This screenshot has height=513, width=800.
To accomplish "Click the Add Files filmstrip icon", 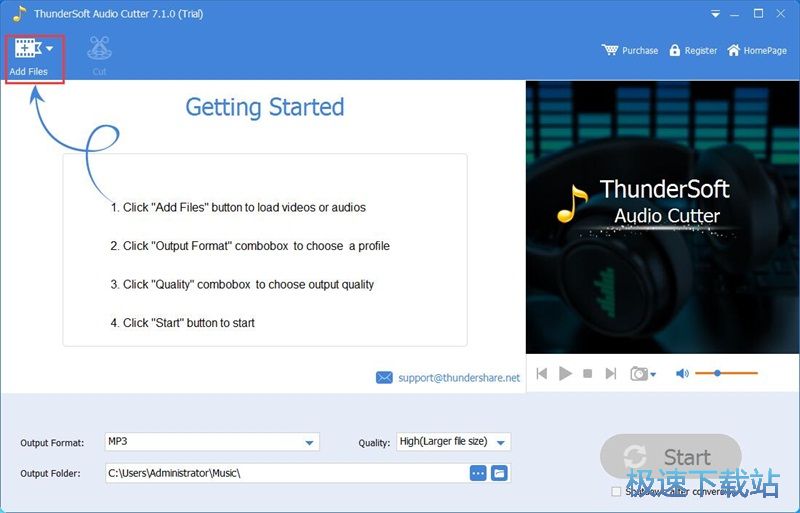I will tap(28, 48).
